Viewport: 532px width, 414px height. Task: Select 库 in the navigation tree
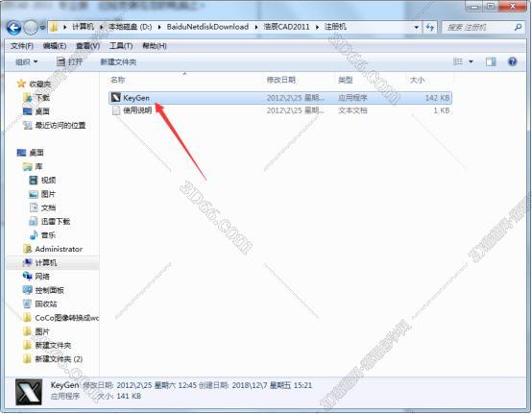click(38, 166)
